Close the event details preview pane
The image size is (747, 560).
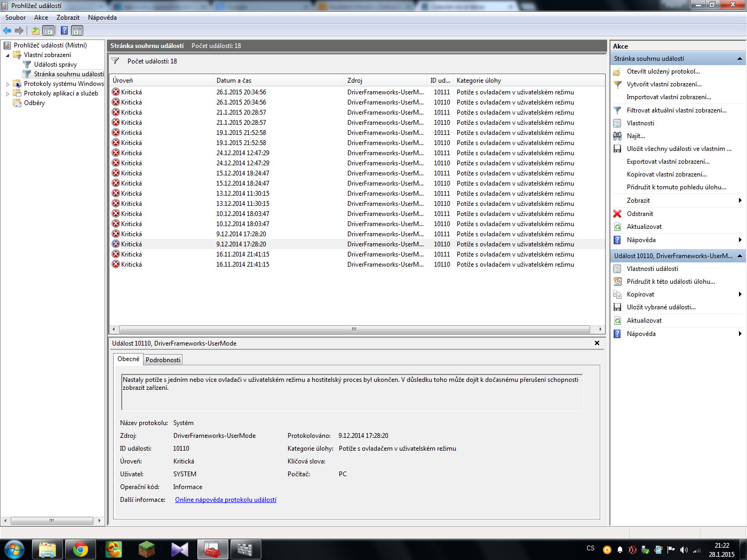coord(597,343)
